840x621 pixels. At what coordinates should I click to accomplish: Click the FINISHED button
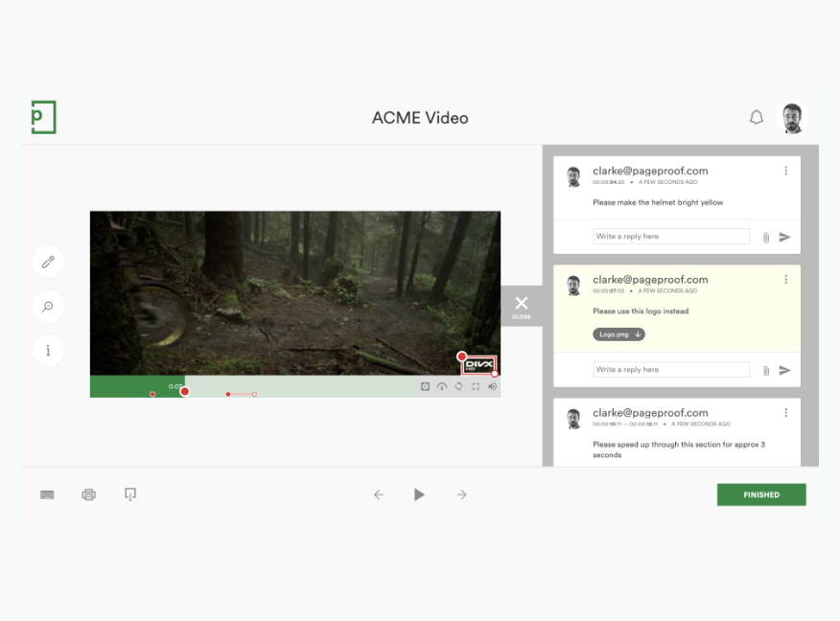pyautogui.click(x=760, y=494)
